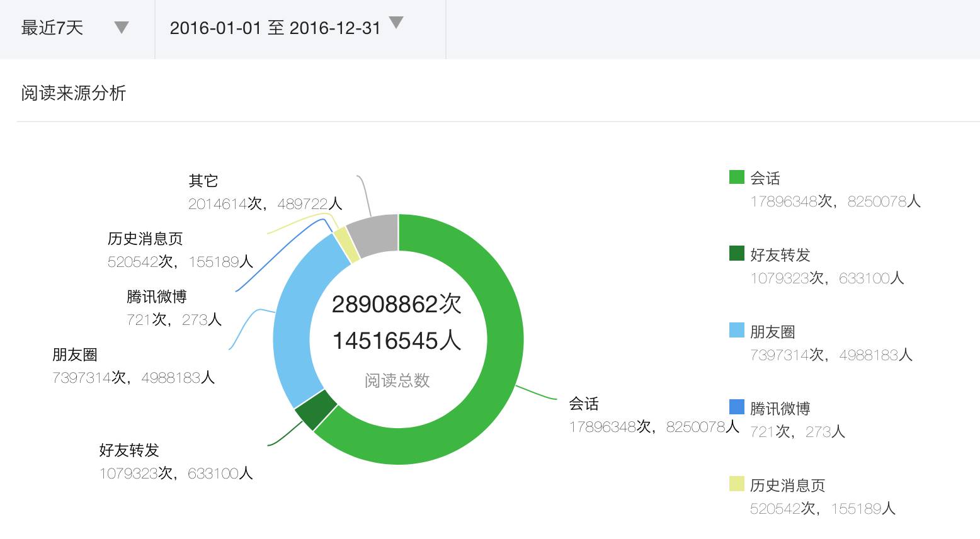Click legend value 7397314次, 4988183人
This screenshot has height=539, width=980.
tap(831, 355)
